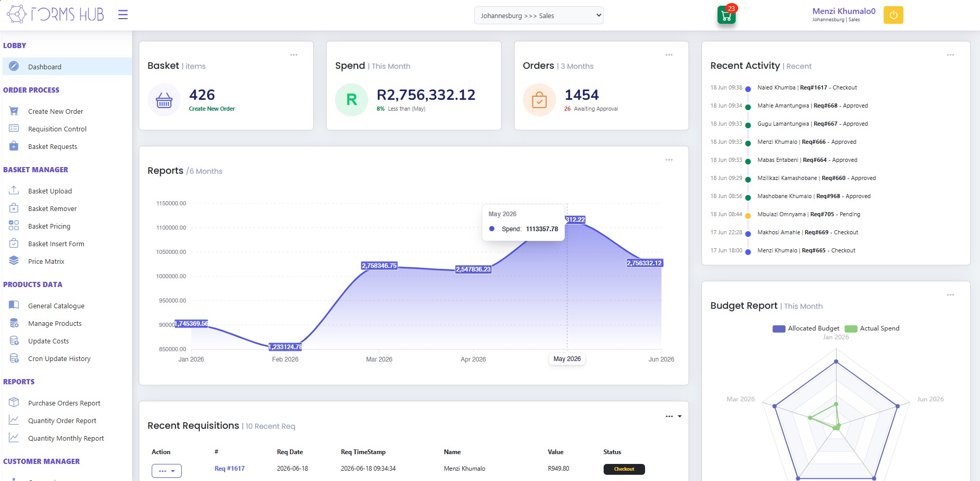This screenshot has height=481, width=980.
Task: Open Dashboard in the sidebar
Action: click(x=67, y=66)
